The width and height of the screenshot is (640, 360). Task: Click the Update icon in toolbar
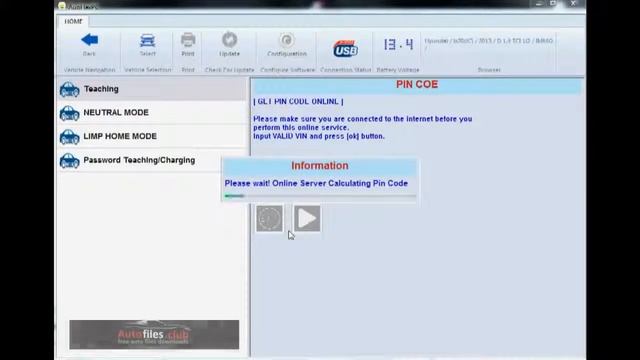point(229,40)
